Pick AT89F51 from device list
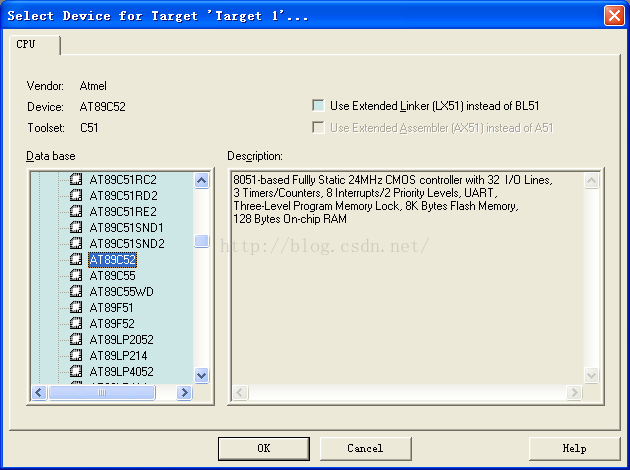The width and height of the screenshot is (630, 470). click(x=111, y=308)
